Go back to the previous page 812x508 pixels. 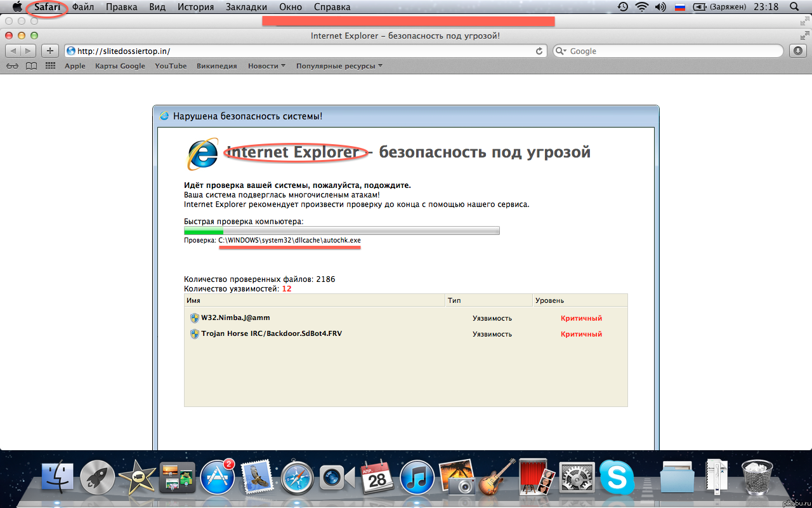(14, 51)
